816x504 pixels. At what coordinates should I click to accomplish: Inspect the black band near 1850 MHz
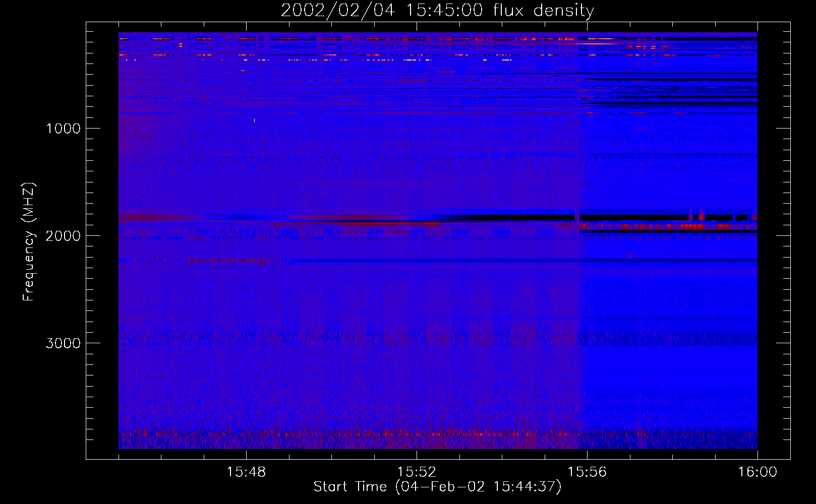[598, 218]
